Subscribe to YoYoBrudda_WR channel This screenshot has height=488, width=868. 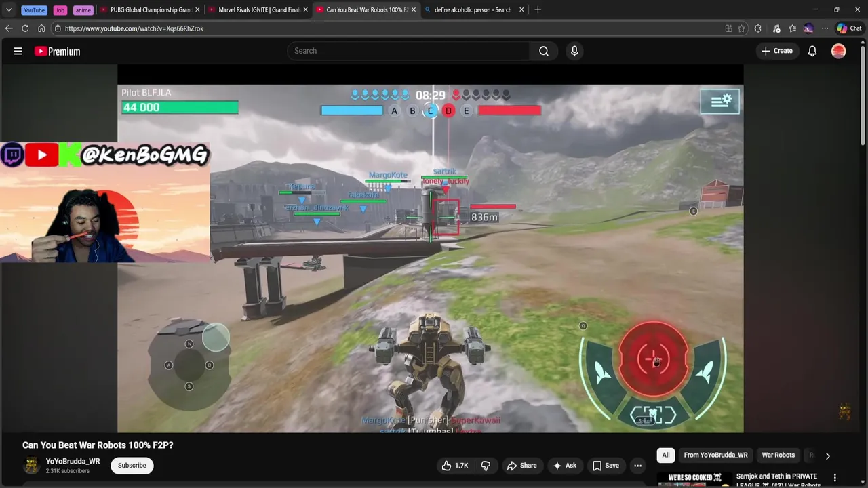(132, 466)
